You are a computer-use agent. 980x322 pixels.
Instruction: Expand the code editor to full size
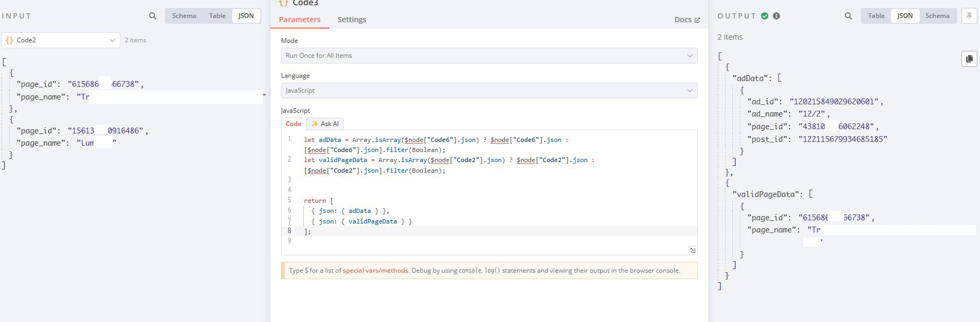tap(693, 250)
